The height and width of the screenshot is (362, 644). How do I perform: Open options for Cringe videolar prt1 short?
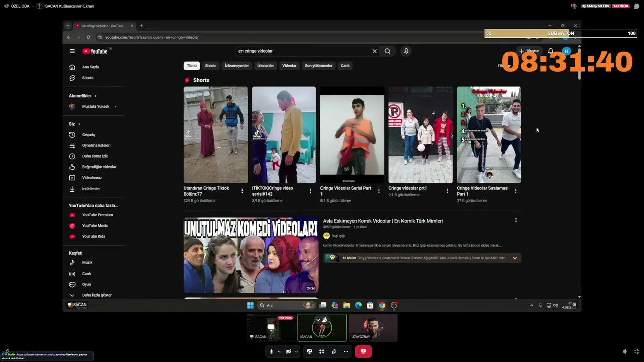447,191
